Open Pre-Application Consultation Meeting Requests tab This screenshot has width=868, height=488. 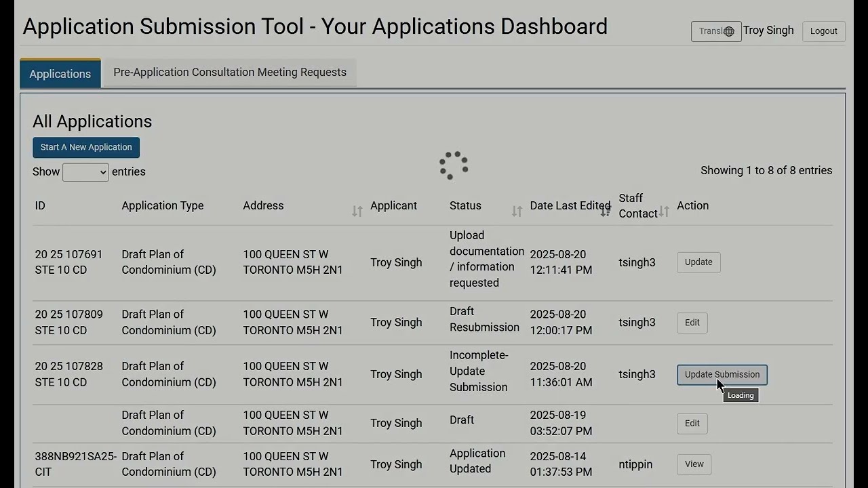230,73
